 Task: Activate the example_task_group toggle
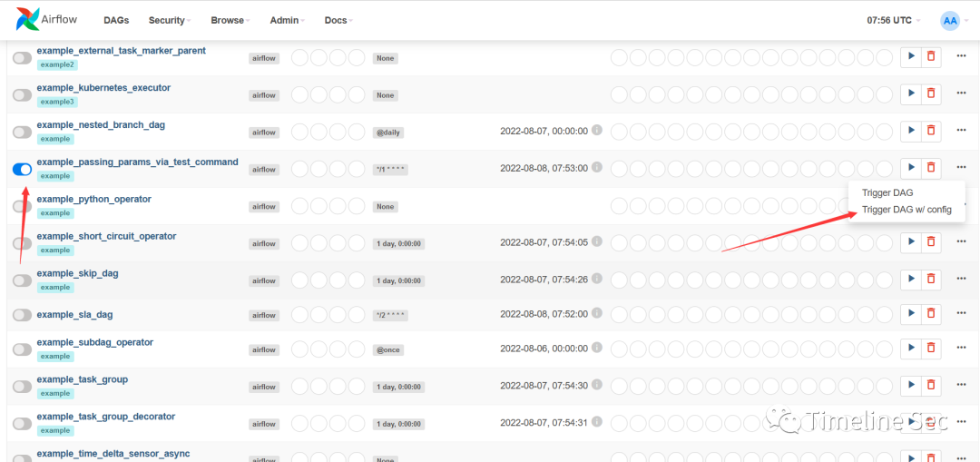(x=23, y=387)
